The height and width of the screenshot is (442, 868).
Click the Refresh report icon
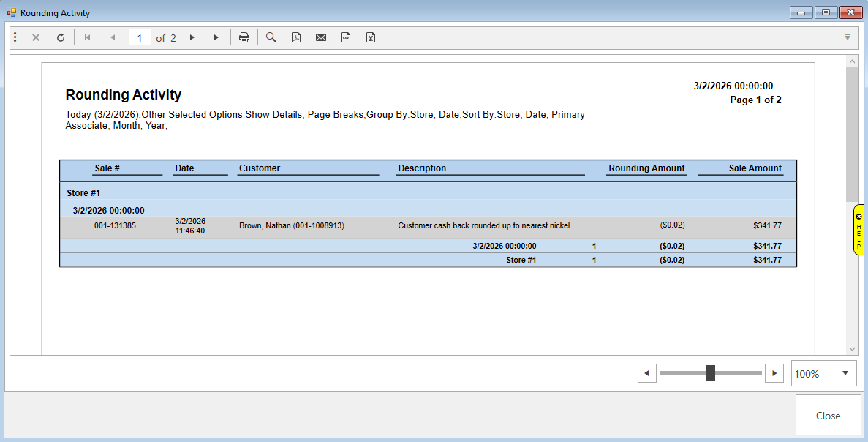[61, 37]
